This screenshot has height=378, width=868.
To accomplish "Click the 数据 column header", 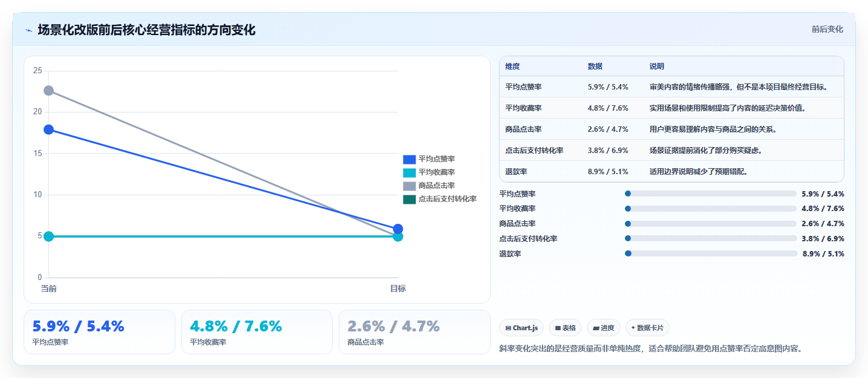I will 595,67.
